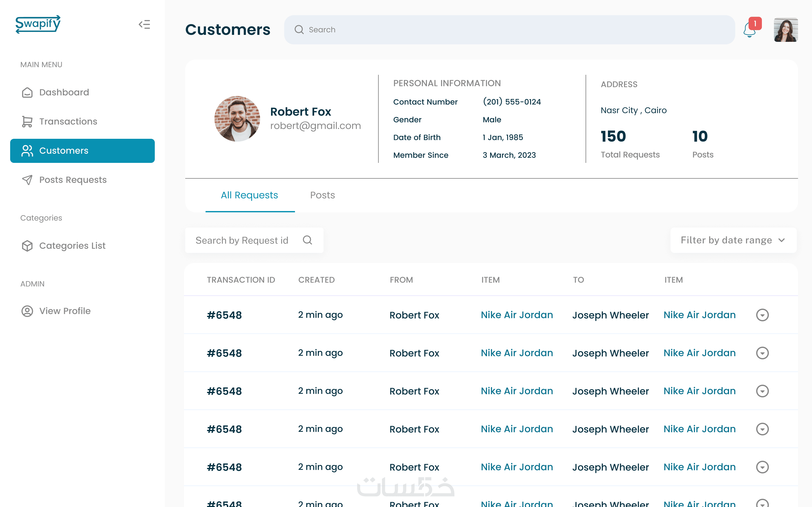
Task: Open the notification bell
Action: [749, 30]
